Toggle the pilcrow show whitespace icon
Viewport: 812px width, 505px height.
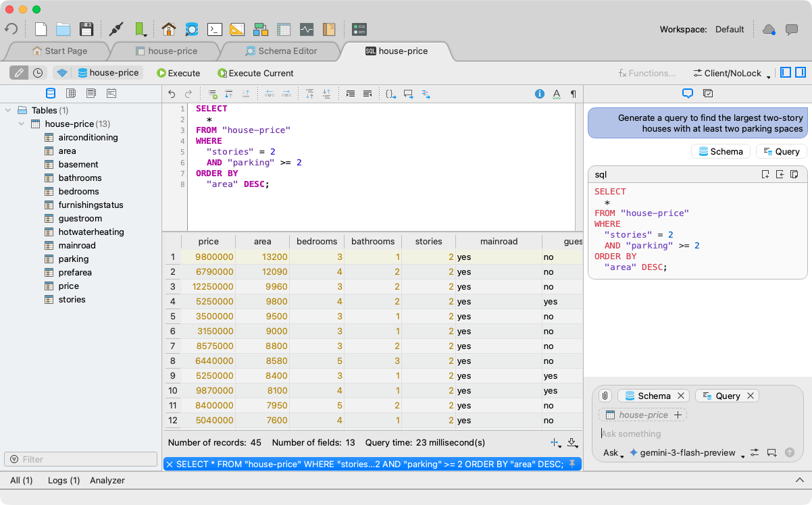(573, 94)
